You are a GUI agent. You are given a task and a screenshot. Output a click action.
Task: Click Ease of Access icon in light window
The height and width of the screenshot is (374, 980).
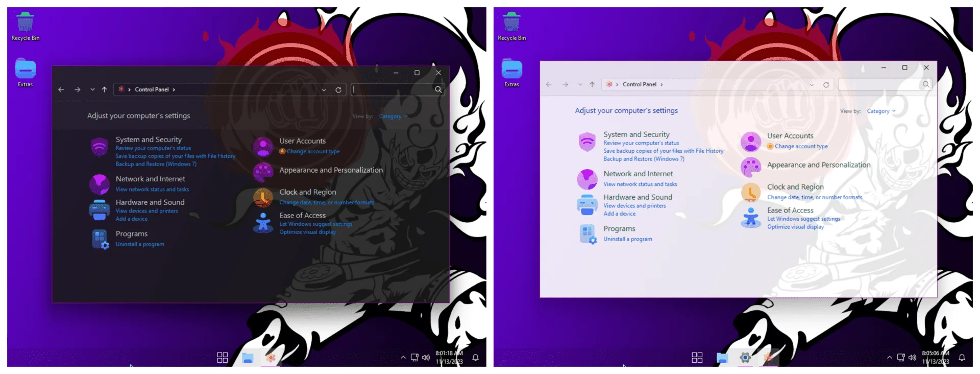(x=751, y=218)
